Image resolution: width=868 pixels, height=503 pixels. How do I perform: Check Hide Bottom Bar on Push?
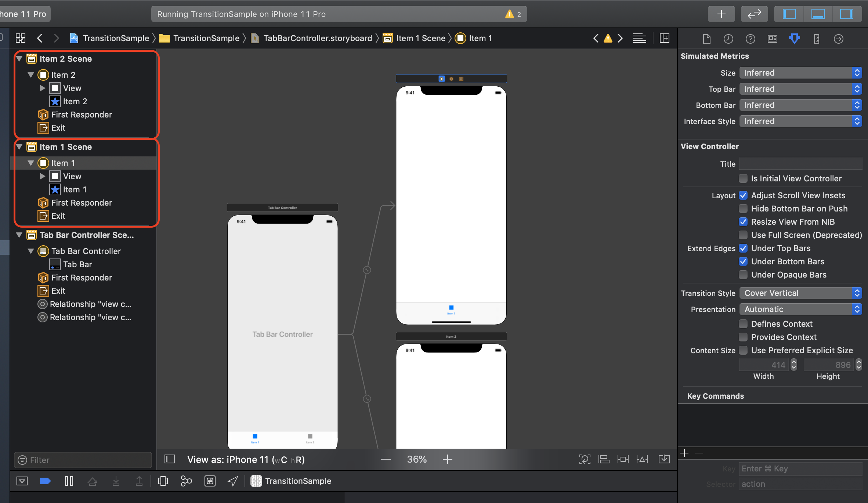point(743,209)
